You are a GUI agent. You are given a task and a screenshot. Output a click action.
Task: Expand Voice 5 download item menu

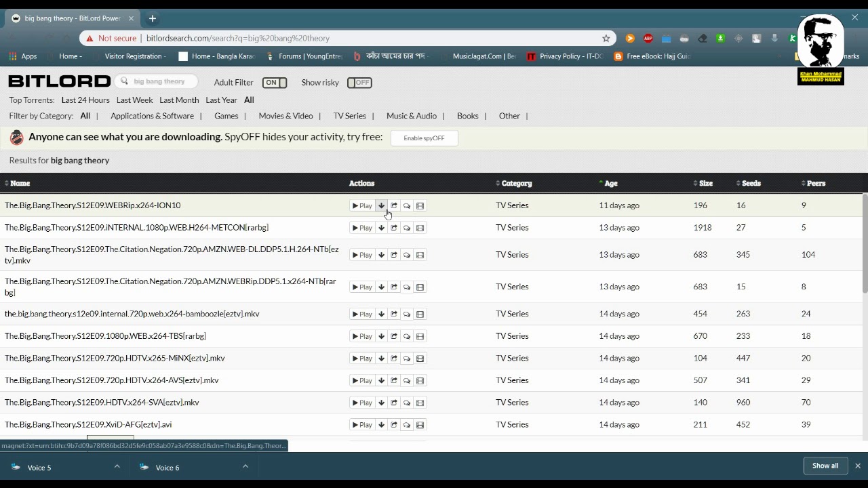click(117, 466)
